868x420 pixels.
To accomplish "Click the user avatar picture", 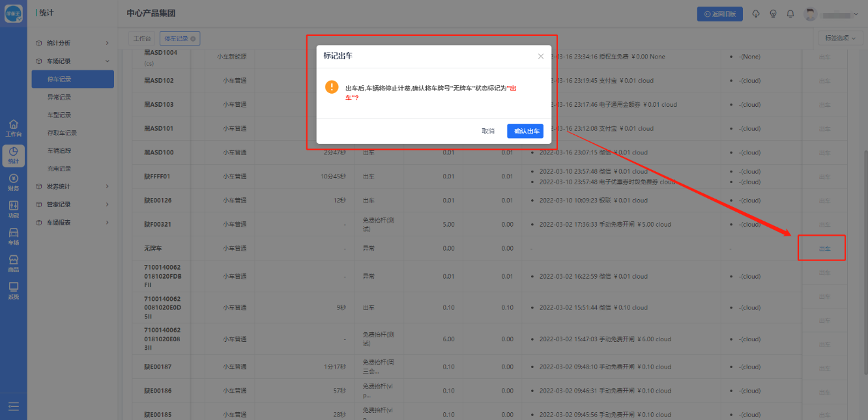I will click(x=811, y=14).
